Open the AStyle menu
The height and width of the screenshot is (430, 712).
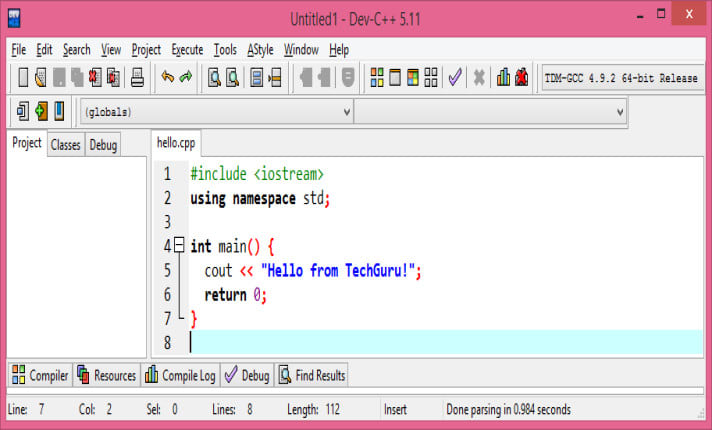point(261,50)
